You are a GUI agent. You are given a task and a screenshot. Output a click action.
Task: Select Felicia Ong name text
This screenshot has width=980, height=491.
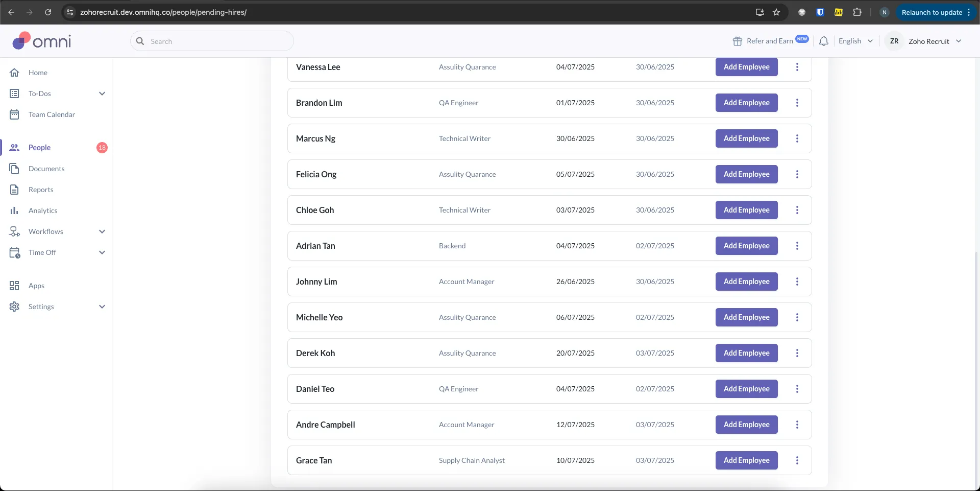point(316,174)
